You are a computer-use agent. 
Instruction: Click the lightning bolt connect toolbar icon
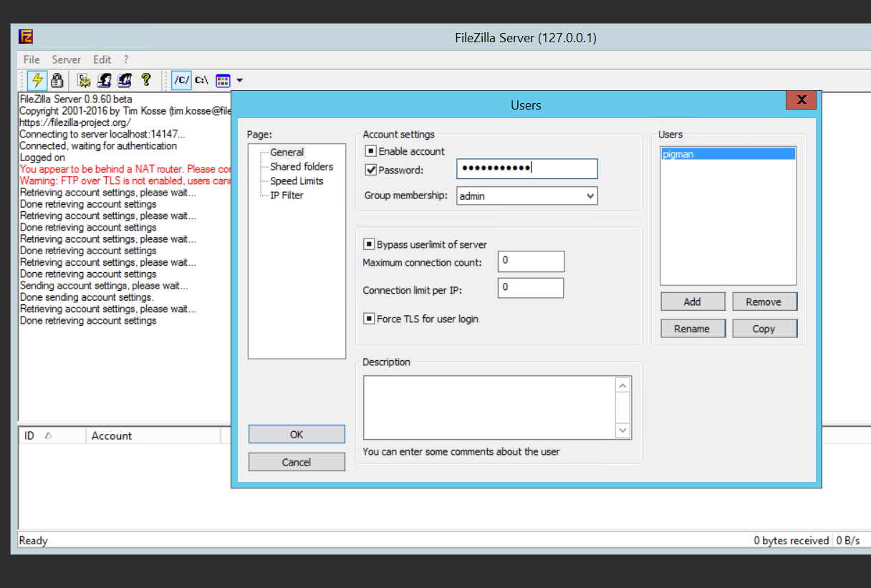click(37, 80)
